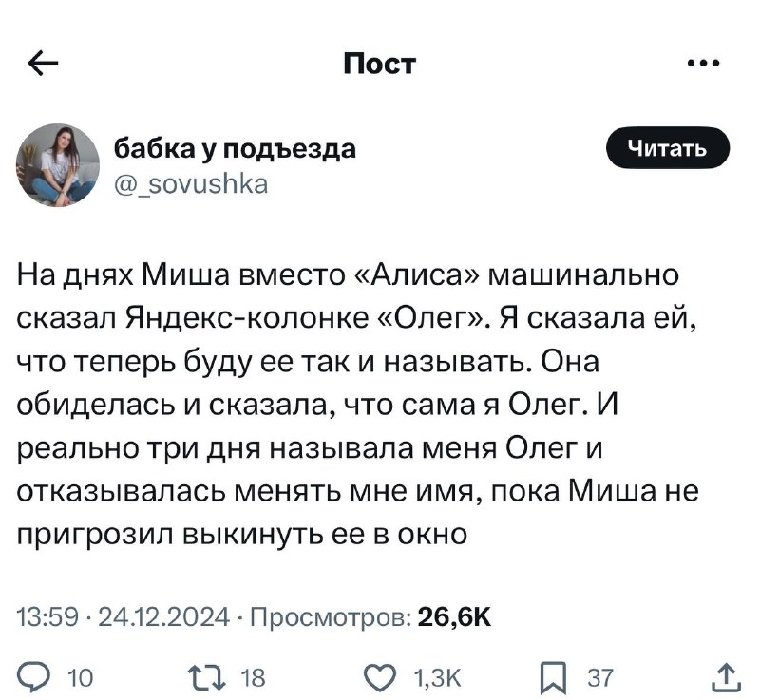This screenshot has height=700, width=760.
Task: Click the Пост header title
Action: 379,64
